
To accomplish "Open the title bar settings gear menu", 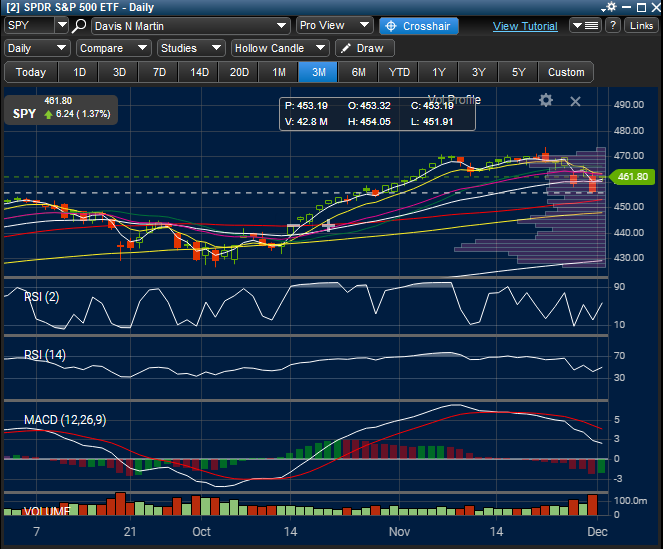I will (609, 7).
